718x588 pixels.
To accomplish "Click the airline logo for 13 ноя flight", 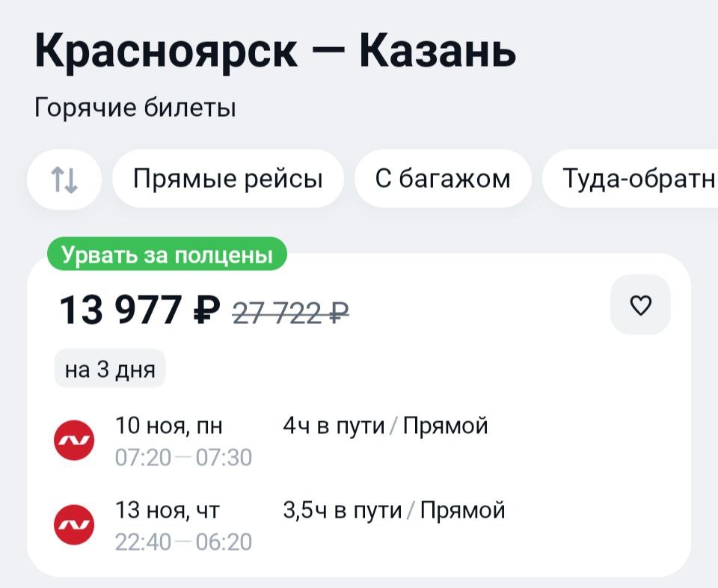I will 74,525.
